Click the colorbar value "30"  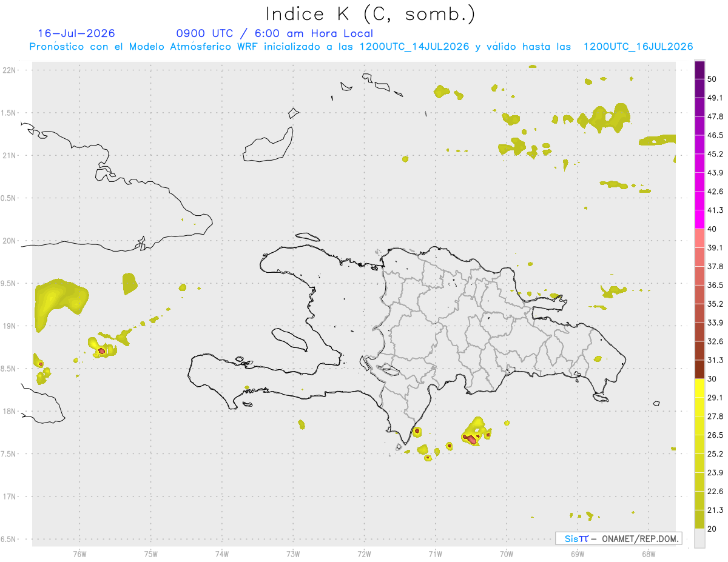tap(712, 379)
